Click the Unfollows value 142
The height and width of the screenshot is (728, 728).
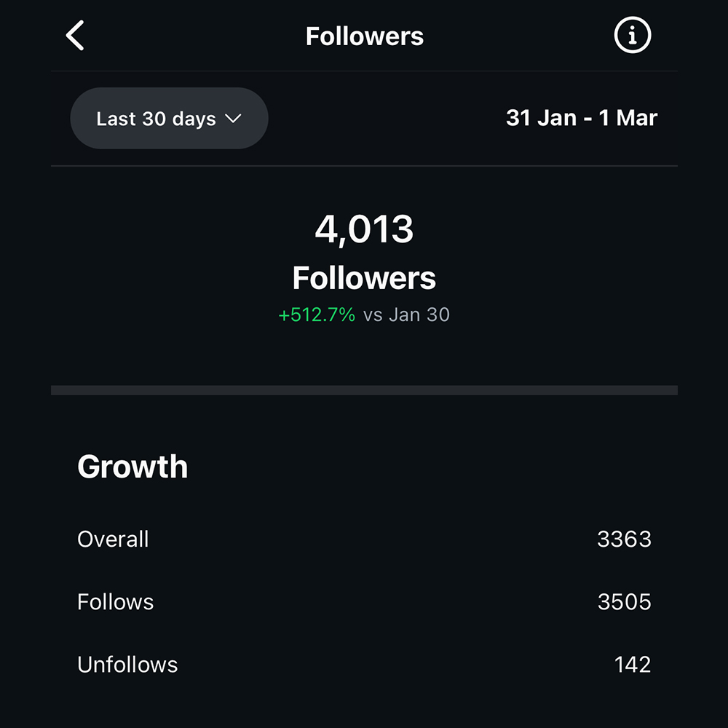tap(633, 665)
